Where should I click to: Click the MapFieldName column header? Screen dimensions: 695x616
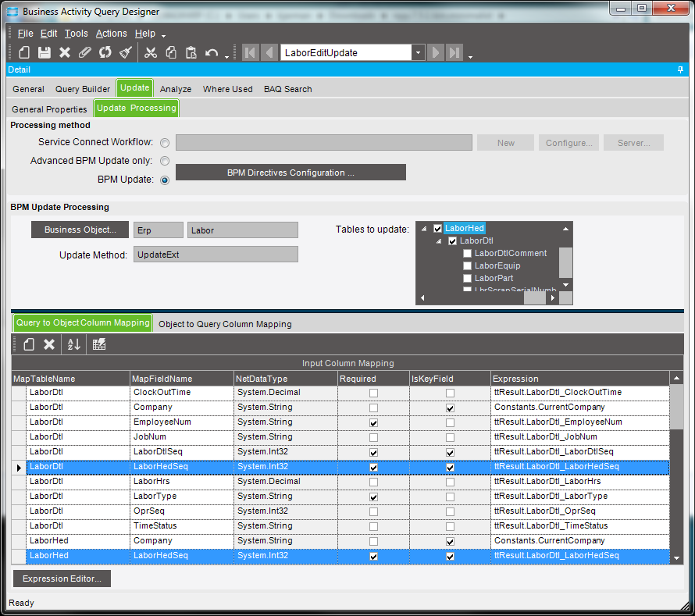click(182, 379)
